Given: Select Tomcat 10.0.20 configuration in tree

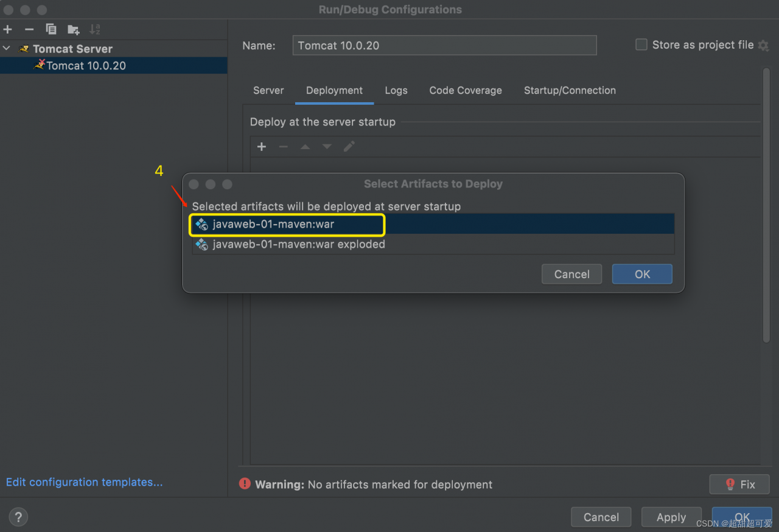Looking at the screenshot, I should coord(113,66).
